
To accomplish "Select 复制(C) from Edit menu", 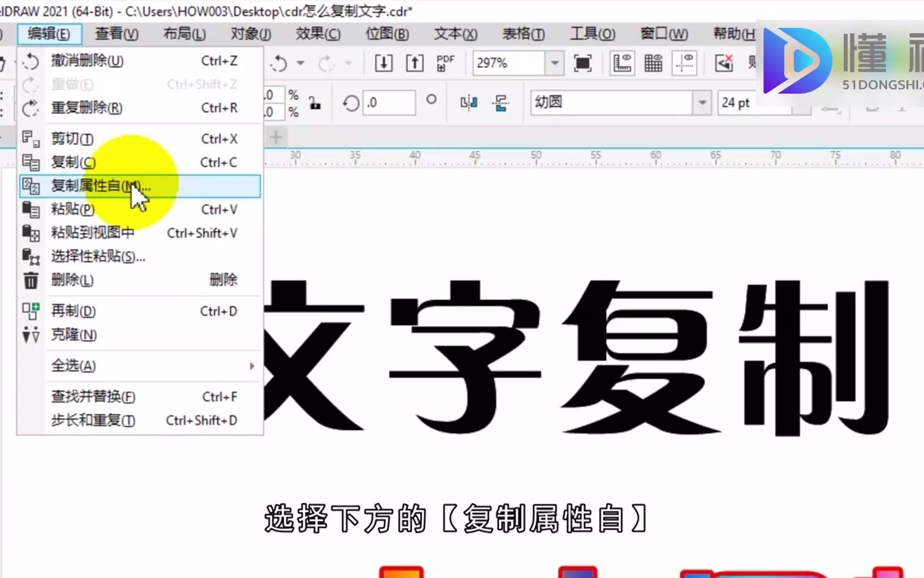I will click(140, 162).
